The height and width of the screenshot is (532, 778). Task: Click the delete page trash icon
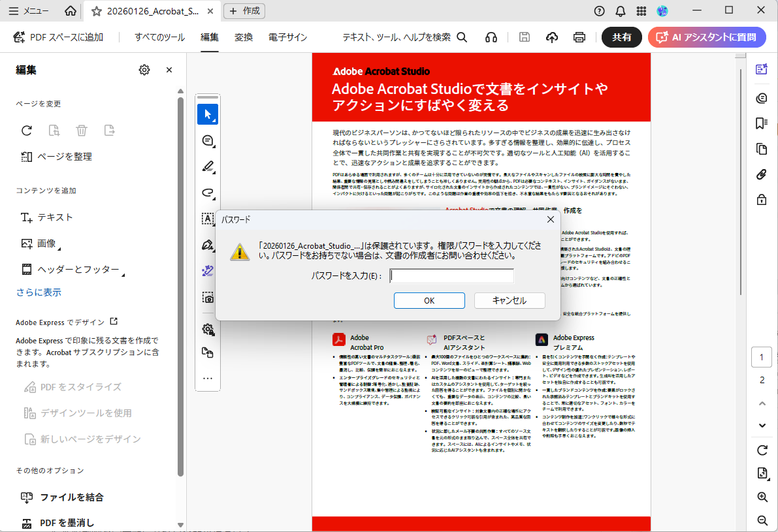click(82, 131)
